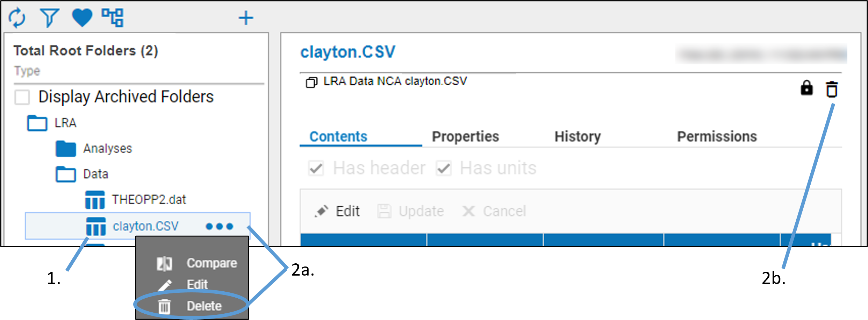Click the refresh icon in toolbar
The image size is (868, 320).
point(17,18)
